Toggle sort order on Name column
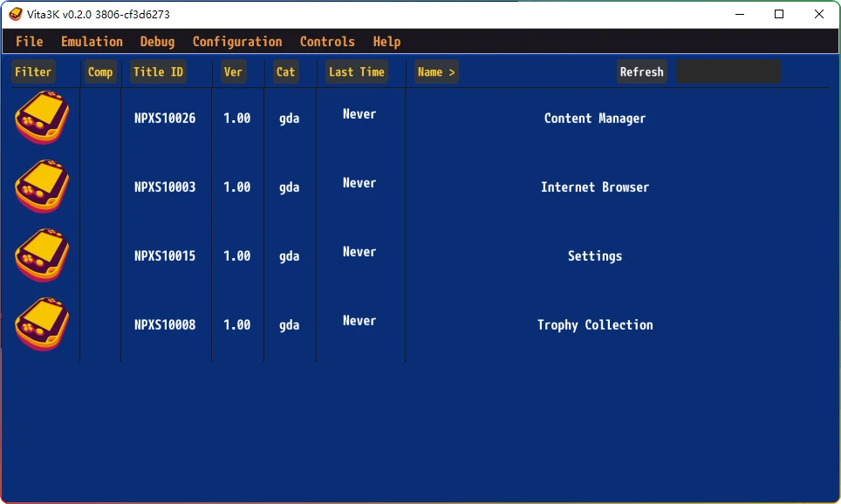Screen dimensions: 841x504 [436, 72]
